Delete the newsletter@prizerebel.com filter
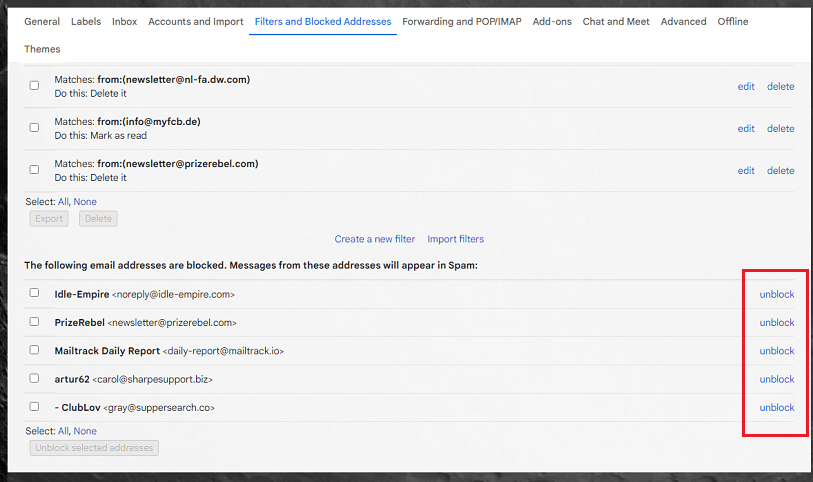 780,171
